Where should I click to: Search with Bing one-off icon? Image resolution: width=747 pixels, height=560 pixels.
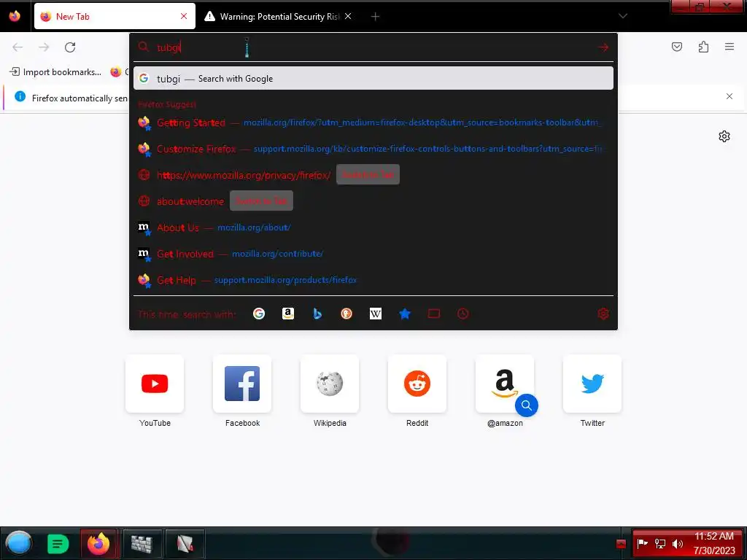tap(317, 314)
